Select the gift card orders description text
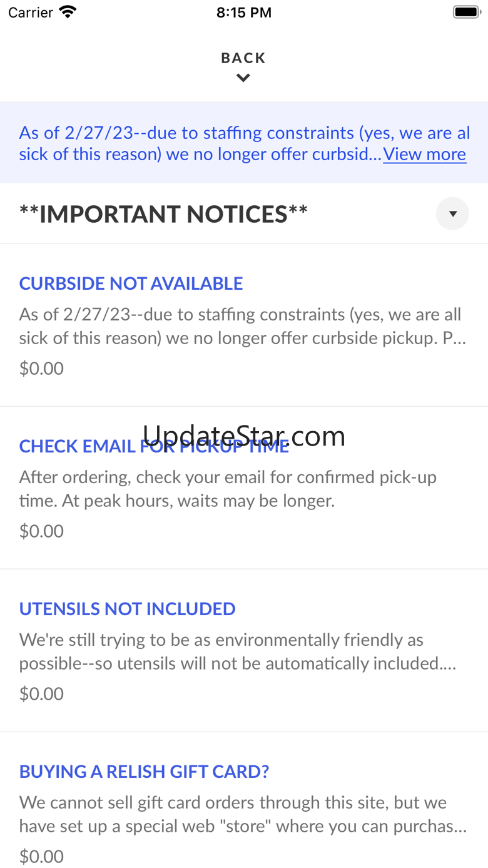 click(243, 814)
